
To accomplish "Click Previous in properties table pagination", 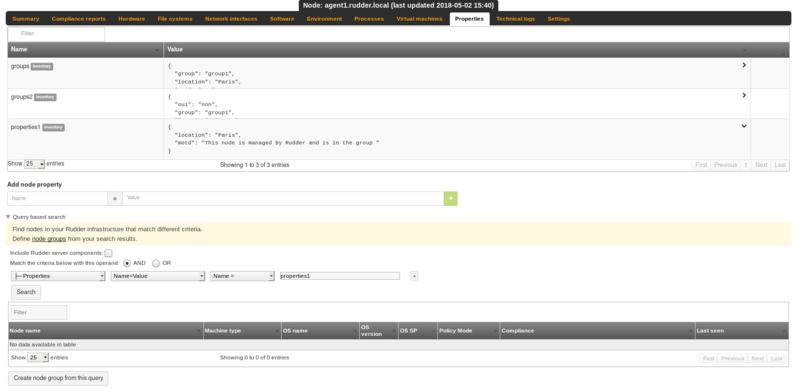I will click(725, 165).
